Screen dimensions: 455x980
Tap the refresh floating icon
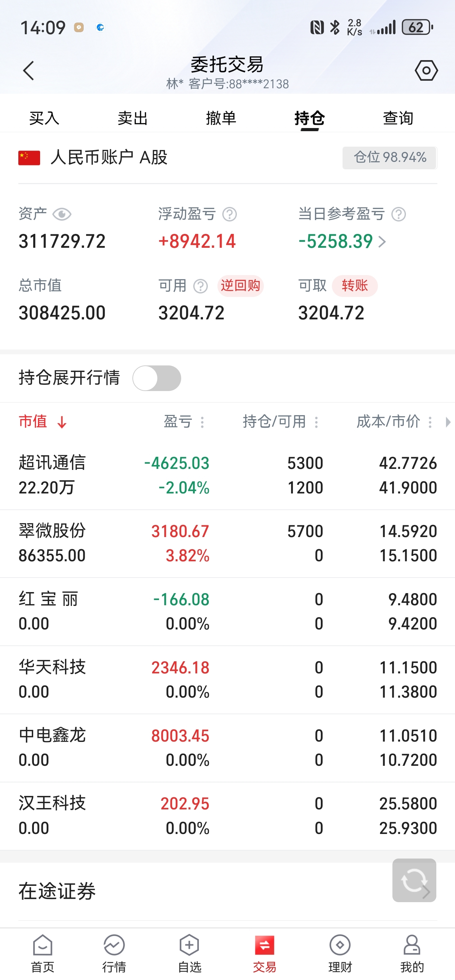pyautogui.click(x=414, y=880)
